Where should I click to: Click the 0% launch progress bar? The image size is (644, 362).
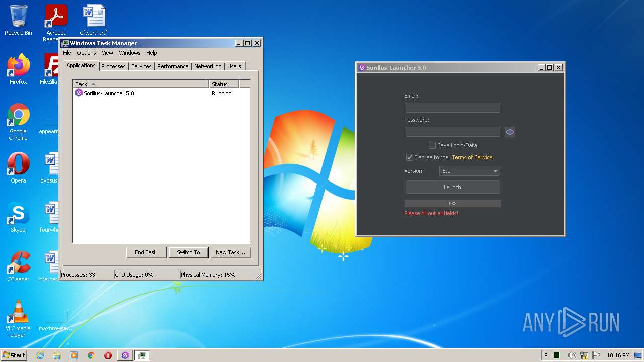pyautogui.click(x=452, y=203)
